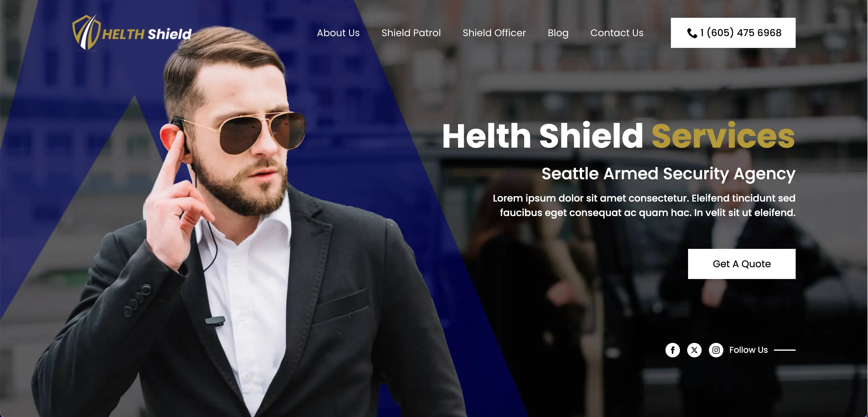Click the white line beside Follow Us
The width and height of the screenshot is (868, 417).
(785, 350)
